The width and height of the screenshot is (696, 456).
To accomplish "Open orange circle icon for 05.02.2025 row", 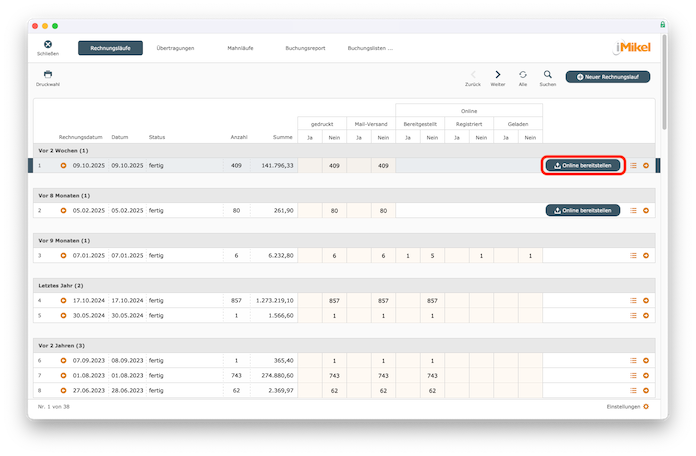I will (64, 211).
